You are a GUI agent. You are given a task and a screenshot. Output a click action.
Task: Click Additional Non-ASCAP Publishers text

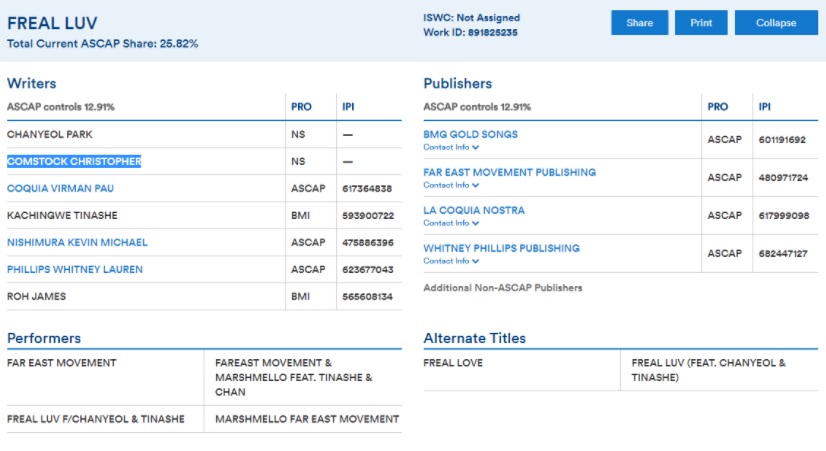(503, 288)
